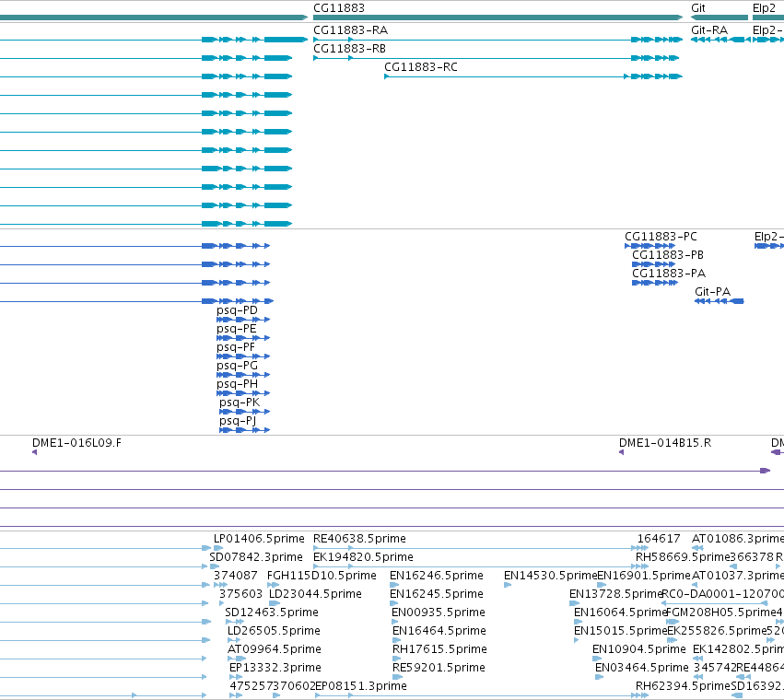Click the LD23044.5prime EST label

315,594
